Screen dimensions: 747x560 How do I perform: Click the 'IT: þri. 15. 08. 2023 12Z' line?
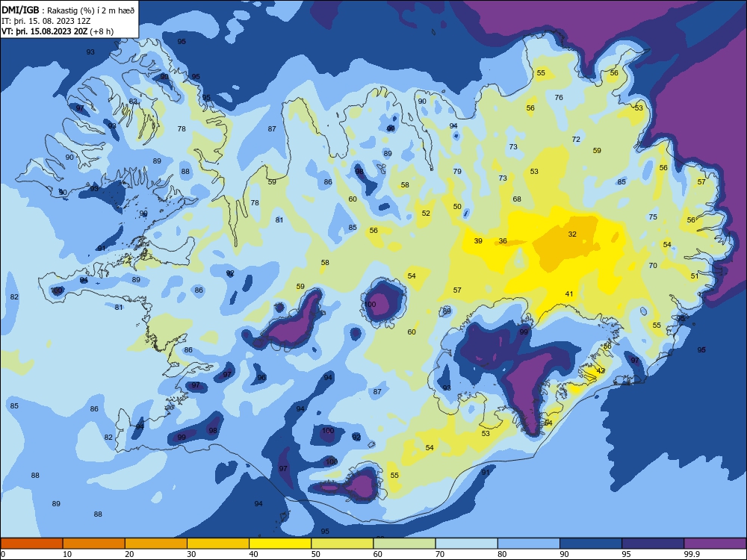point(46,21)
